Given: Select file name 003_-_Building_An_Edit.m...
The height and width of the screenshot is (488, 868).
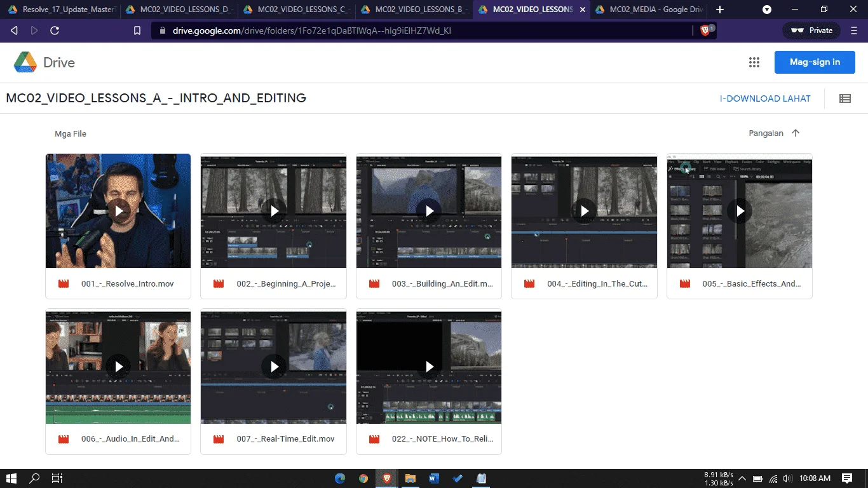Looking at the screenshot, I should (x=443, y=284).
